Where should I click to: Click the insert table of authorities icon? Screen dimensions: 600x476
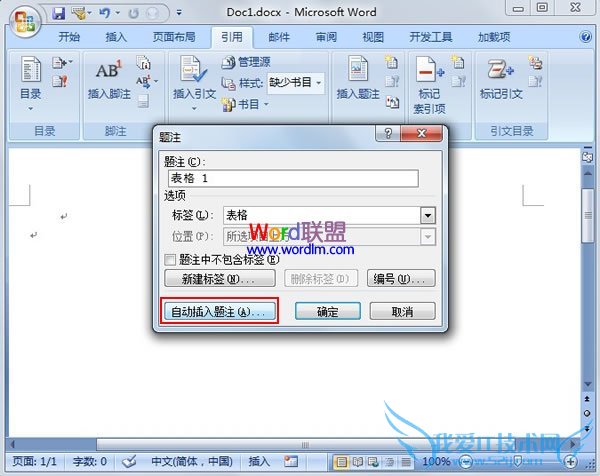pyautogui.click(x=535, y=62)
